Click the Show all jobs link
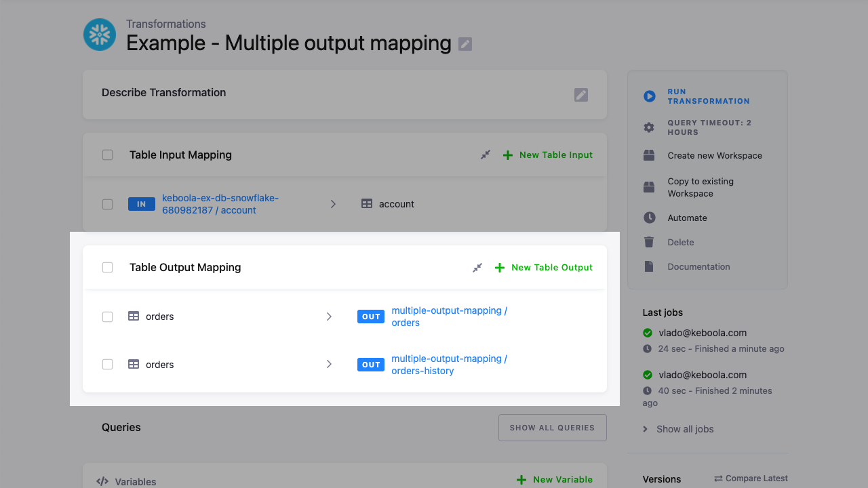 [685, 429]
